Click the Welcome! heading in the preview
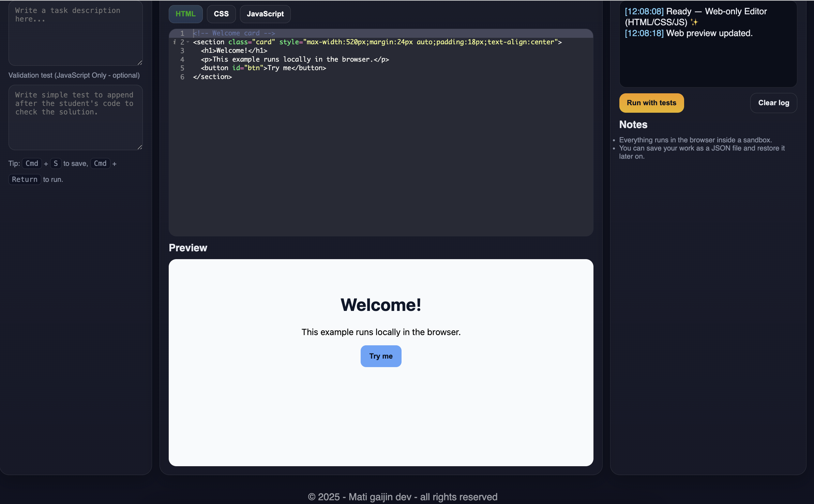This screenshot has height=504, width=814. tap(381, 304)
